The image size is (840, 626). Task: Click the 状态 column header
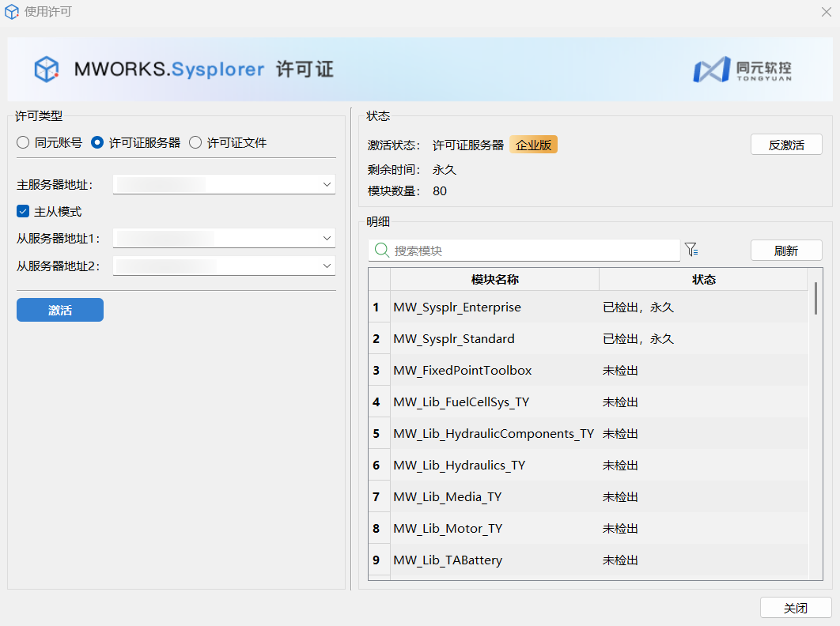pos(703,280)
